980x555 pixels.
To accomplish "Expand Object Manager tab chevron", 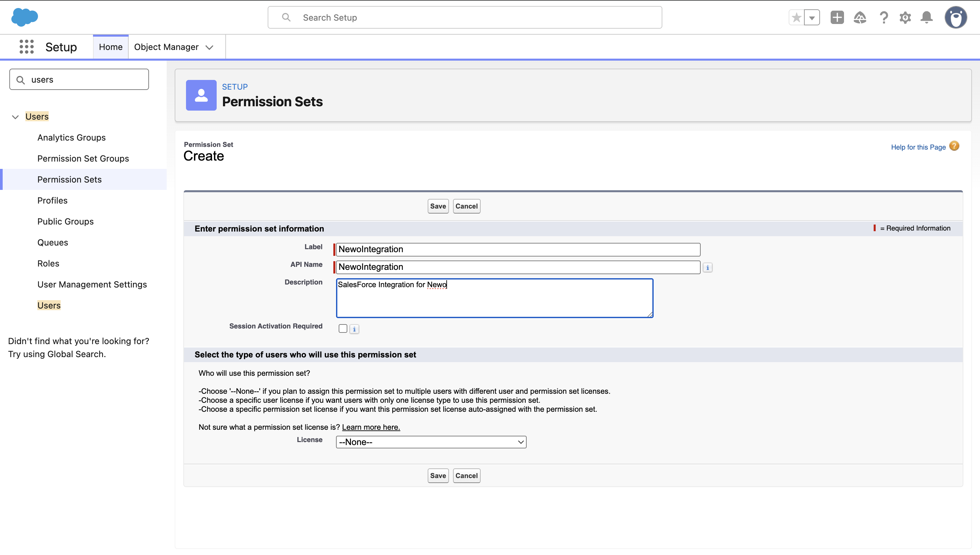I will pos(209,47).
